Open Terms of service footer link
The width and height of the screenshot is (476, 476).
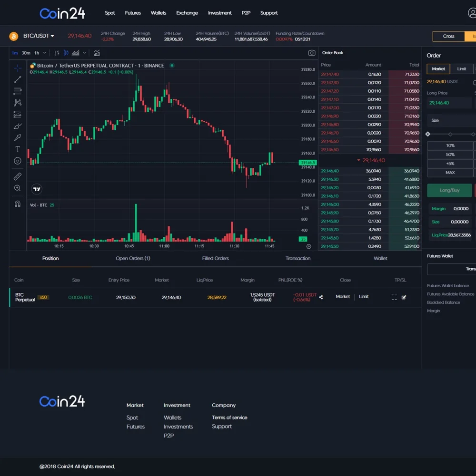coord(229,418)
